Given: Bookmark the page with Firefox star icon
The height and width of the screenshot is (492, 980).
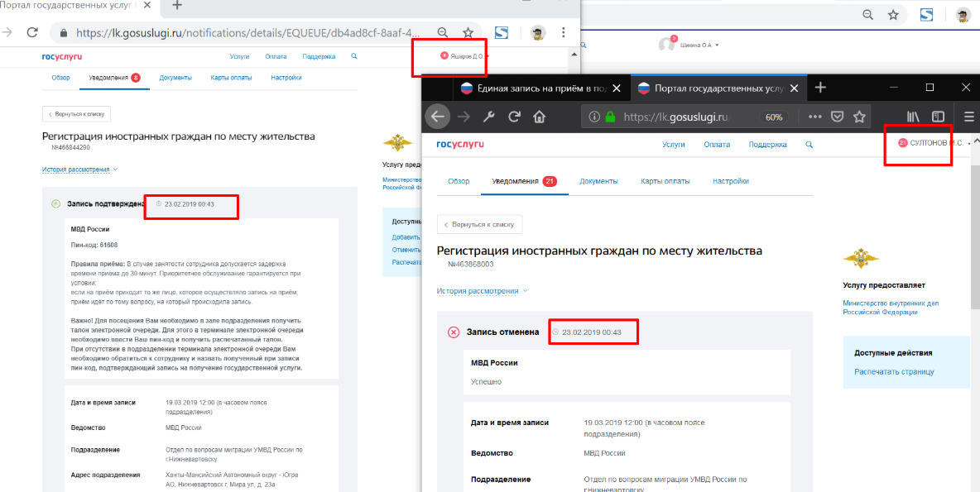Looking at the screenshot, I should click(859, 117).
